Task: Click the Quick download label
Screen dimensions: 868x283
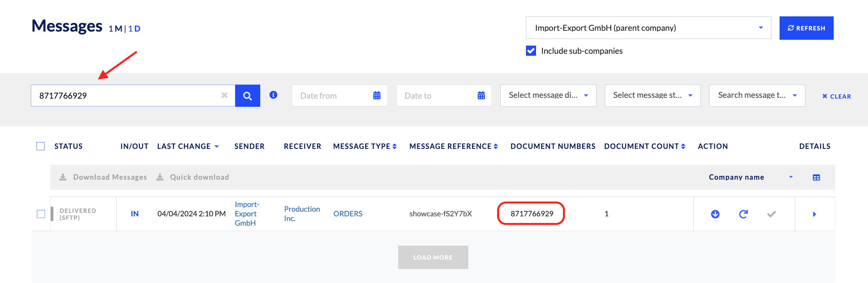Action: coord(199,177)
